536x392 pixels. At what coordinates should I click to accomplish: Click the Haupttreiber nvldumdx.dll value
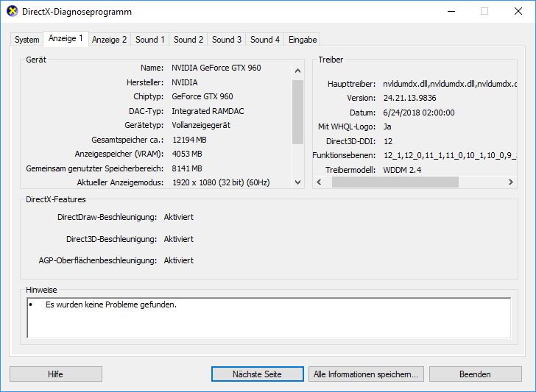[x=450, y=84]
